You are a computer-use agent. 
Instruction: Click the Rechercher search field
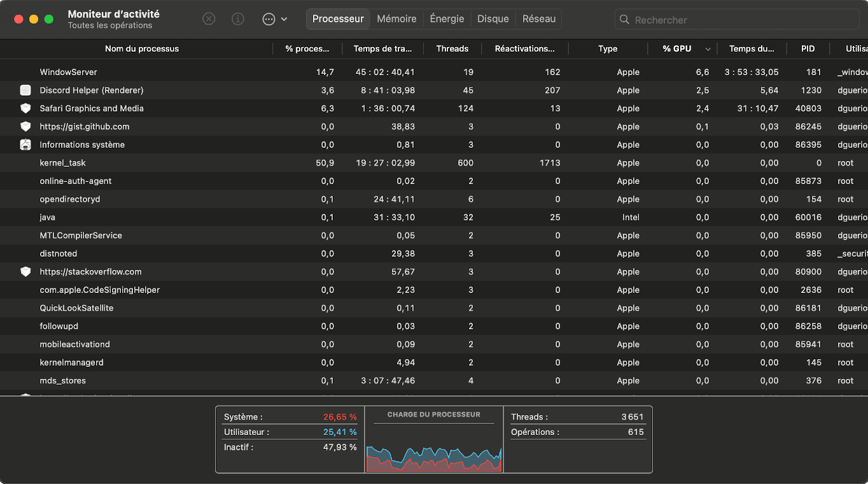738,20
